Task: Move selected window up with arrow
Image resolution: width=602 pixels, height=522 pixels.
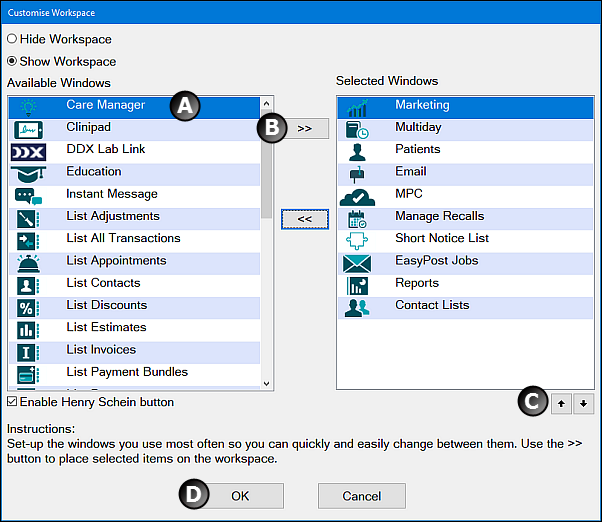Action: coord(561,403)
